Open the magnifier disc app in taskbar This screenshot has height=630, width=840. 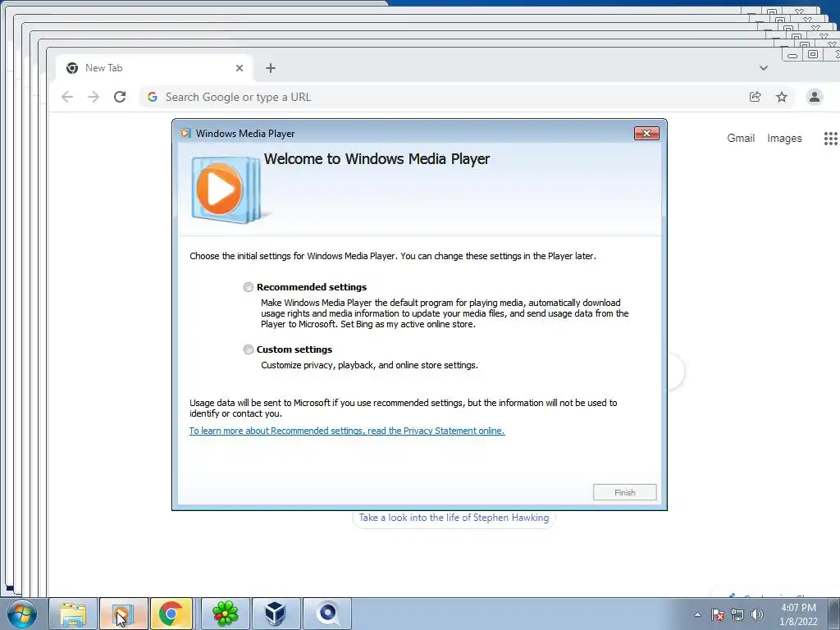click(327, 614)
